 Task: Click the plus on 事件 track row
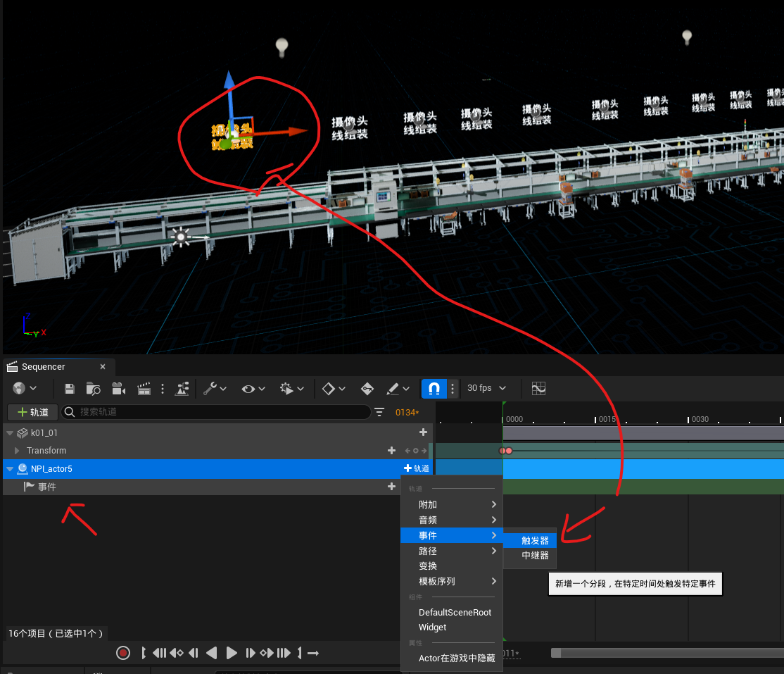pos(391,487)
